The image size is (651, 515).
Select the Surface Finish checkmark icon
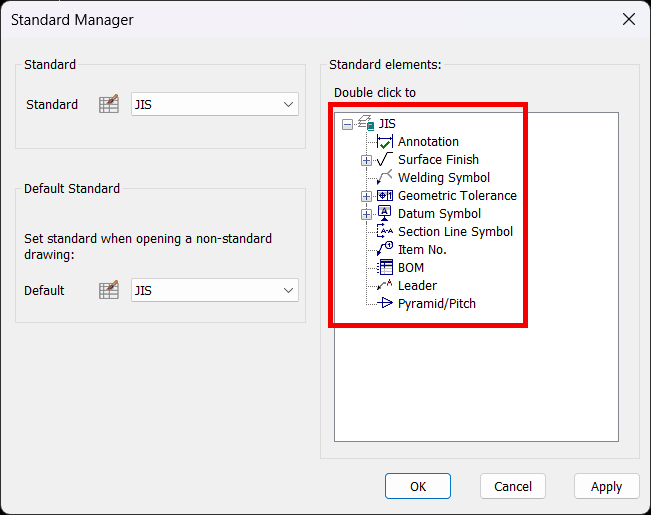[x=384, y=159]
